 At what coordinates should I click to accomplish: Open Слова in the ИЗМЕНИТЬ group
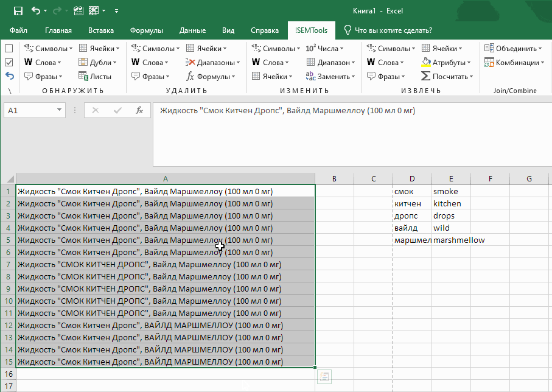tap(270, 62)
